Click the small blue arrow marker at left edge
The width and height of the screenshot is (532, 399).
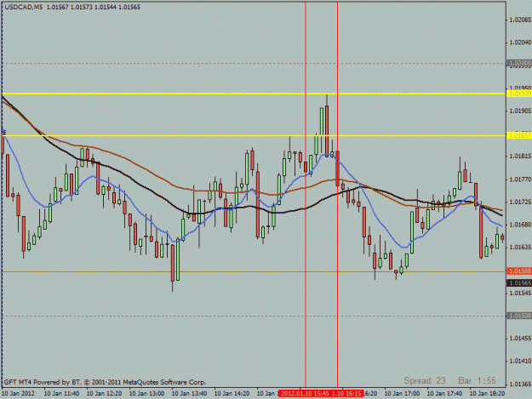4,132
